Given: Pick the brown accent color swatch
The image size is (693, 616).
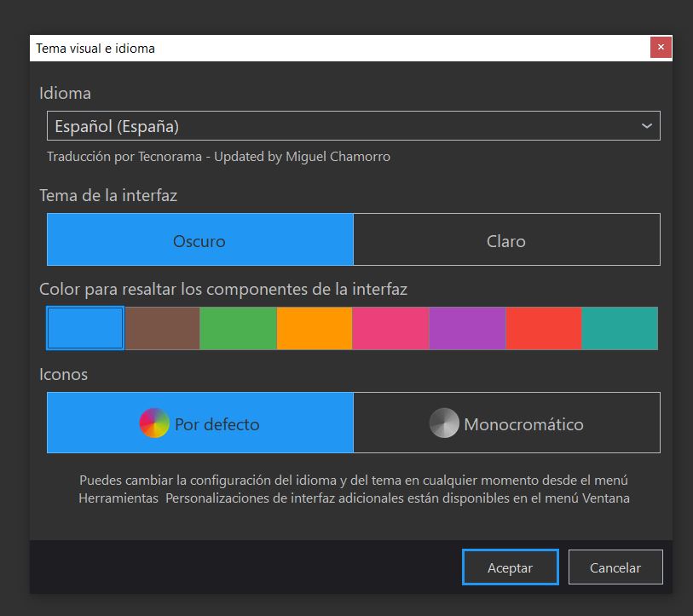Looking at the screenshot, I should click(162, 329).
